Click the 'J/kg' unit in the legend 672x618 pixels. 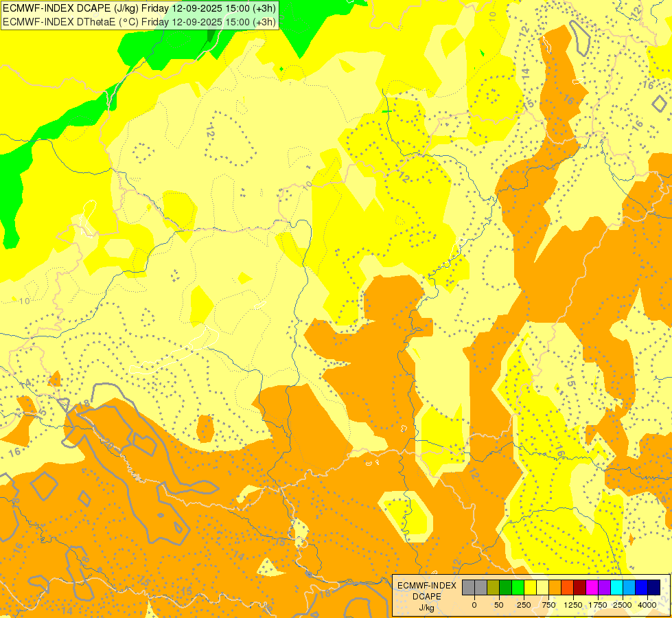click(426, 608)
